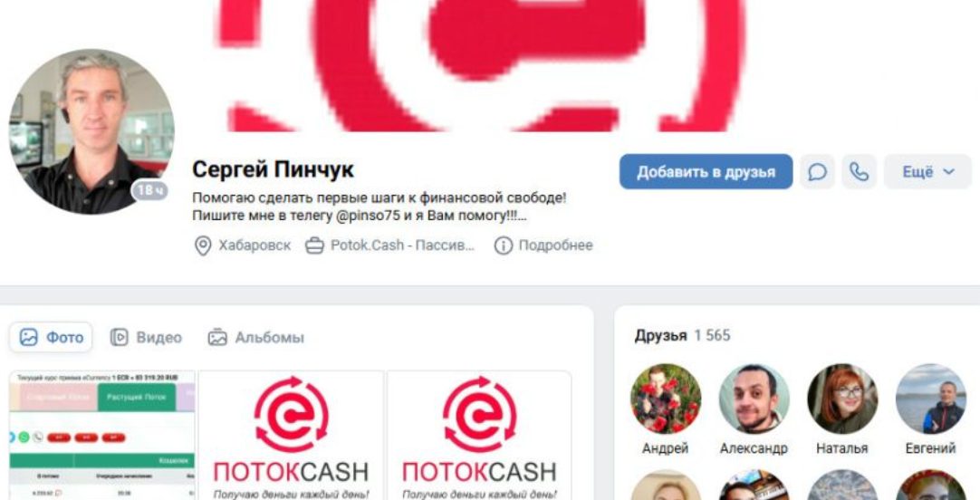Screen dimensions: 980x500
Task: Click the photo icon in Фото tab
Action: pos(29,338)
